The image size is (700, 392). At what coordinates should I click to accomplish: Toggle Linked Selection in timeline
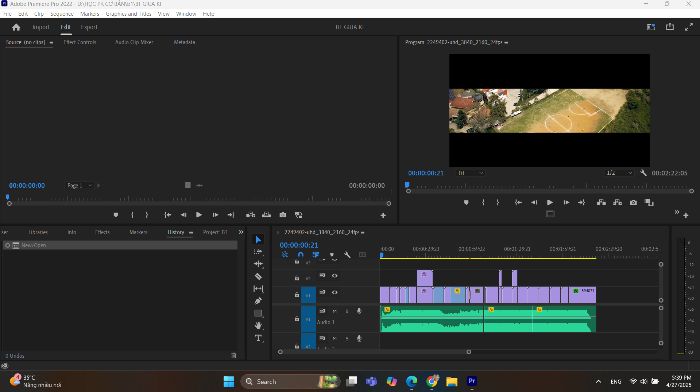tap(316, 255)
